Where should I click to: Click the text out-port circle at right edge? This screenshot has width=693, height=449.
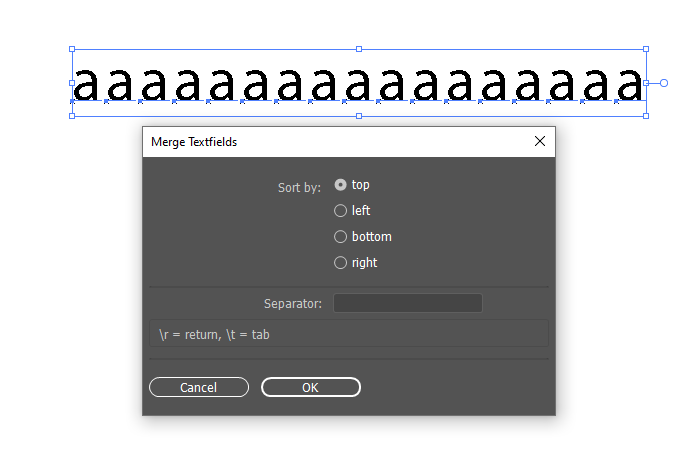pos(664,83)
